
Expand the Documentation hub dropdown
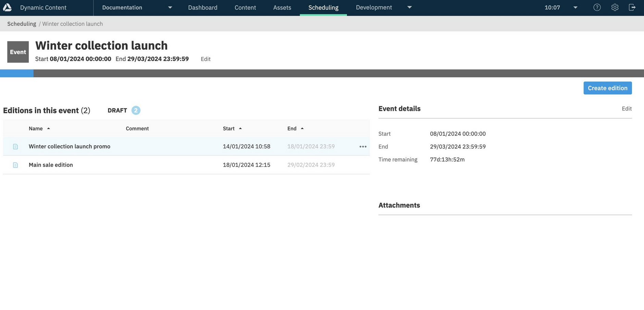(x=170, y=8)
